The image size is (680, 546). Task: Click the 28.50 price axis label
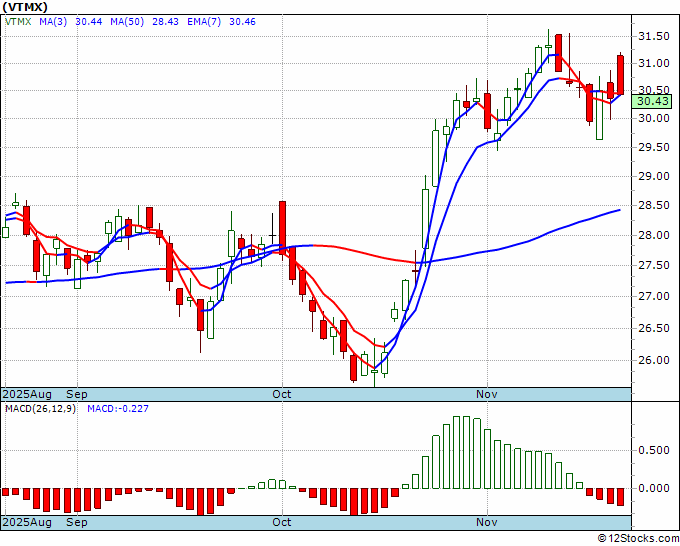tap(654, 205)
